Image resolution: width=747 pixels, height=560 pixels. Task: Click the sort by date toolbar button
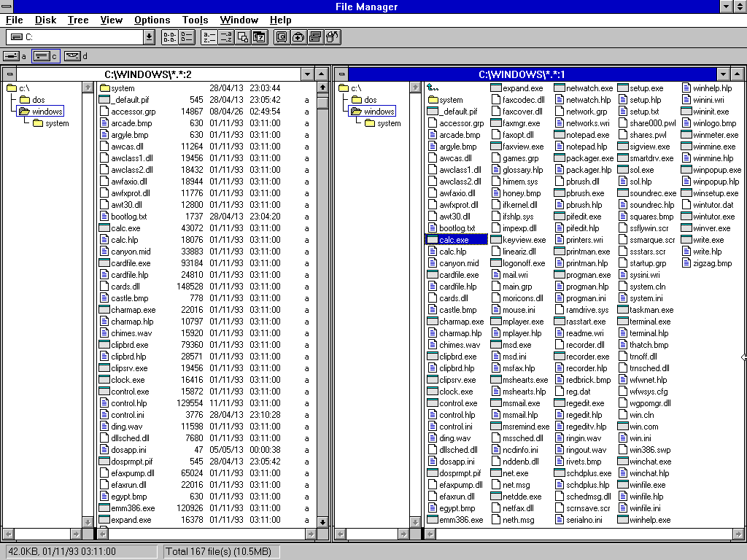click(x=259, y=37)
